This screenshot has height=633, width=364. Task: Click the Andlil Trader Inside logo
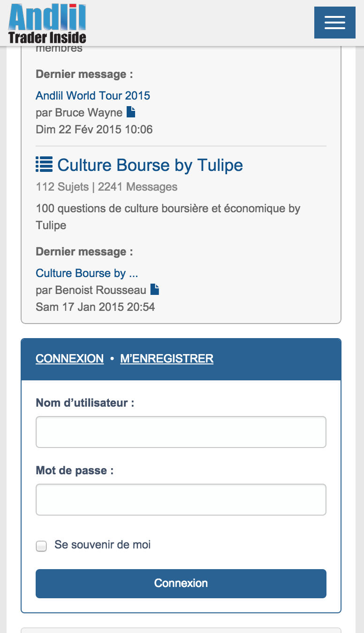click(x=47, y=23)
